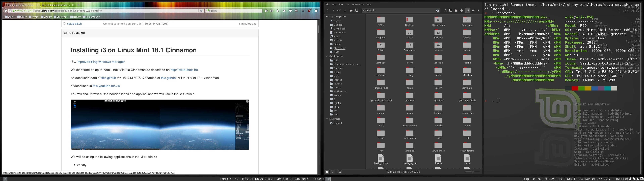This screenshot has height=181, width=644.
Task: Go back in Firefox history
Action: click(6, 11)
